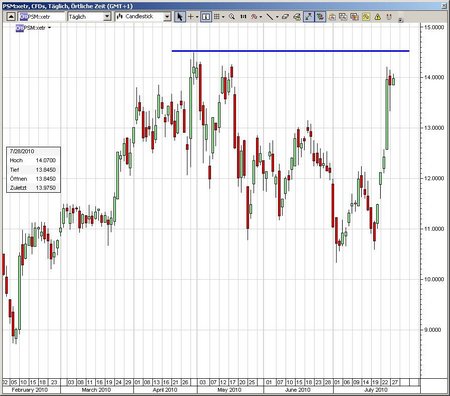
Task: Click the orange chart template icon
Action: point(332,17)
